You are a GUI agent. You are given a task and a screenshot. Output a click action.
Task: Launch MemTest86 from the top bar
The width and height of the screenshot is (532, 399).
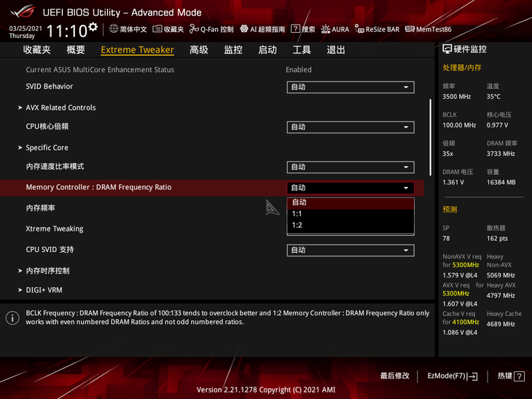click(429, 29)
